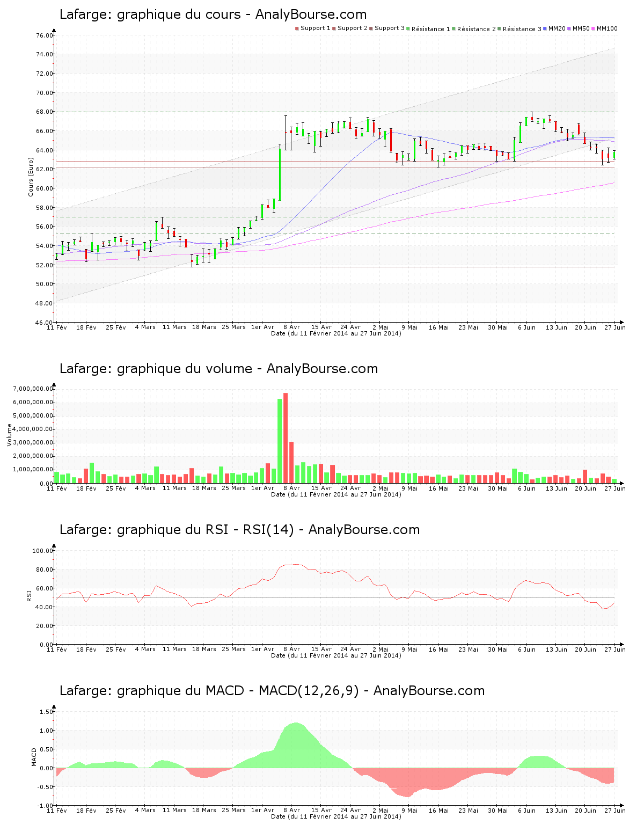Click the date range caption under price chart
The image size is (644, 832).
336,333
